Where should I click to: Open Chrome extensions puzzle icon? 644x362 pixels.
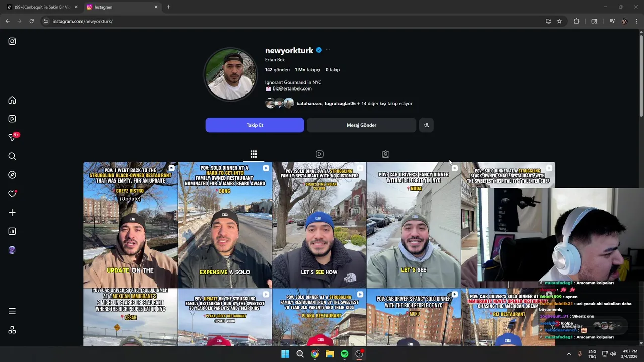coord(577,21)
